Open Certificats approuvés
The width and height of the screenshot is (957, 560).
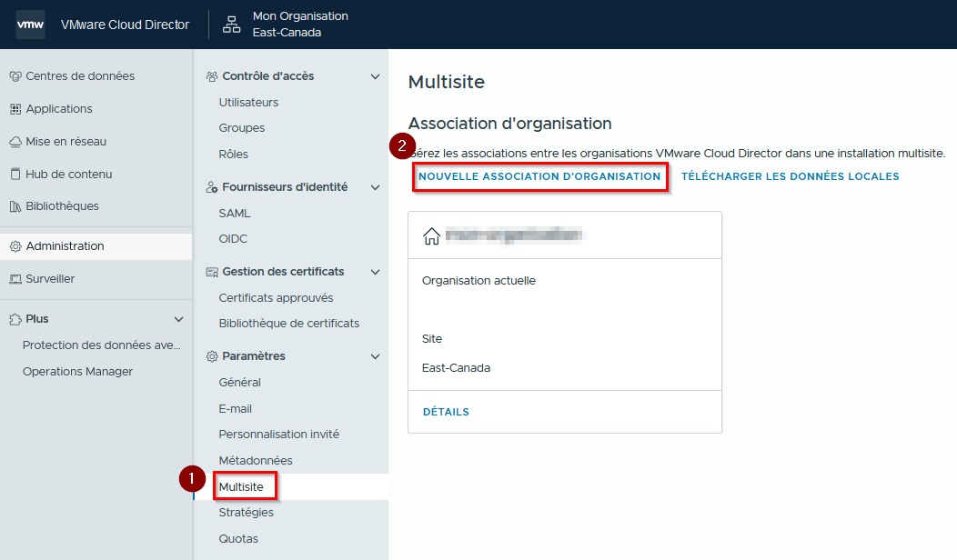pyautogui.click(x=276, y=297)
